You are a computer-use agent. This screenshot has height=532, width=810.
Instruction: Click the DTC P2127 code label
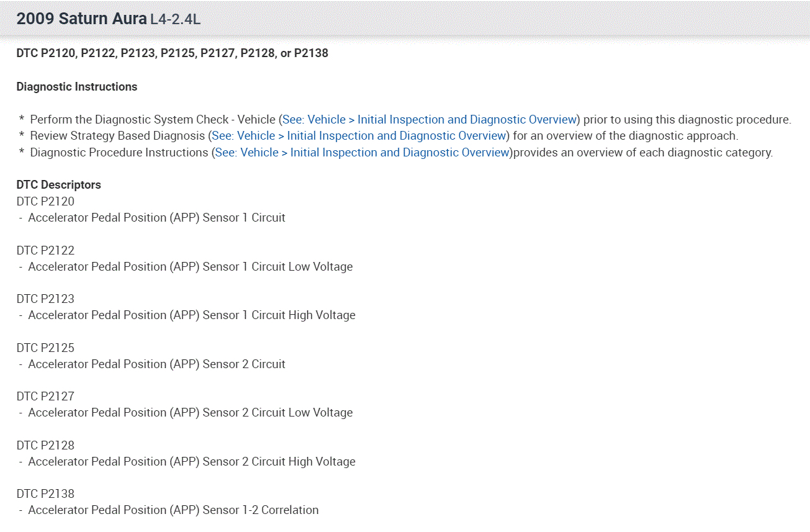tap(45, 396)
